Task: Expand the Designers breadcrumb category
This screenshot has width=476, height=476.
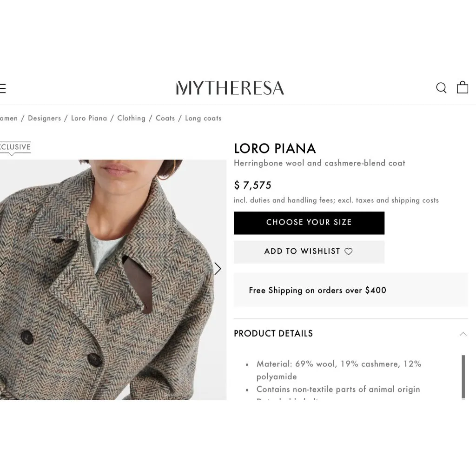Action: (44, 118)
